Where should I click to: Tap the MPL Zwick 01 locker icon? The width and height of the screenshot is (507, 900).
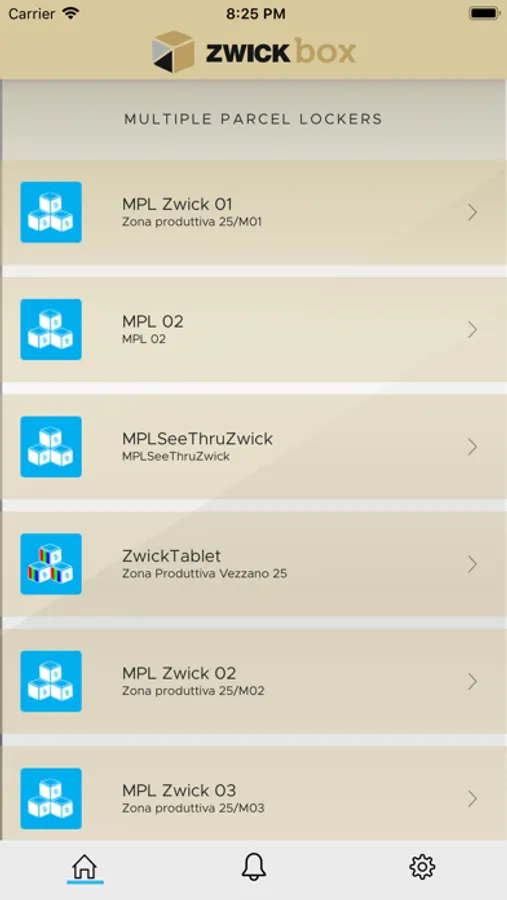51,212
